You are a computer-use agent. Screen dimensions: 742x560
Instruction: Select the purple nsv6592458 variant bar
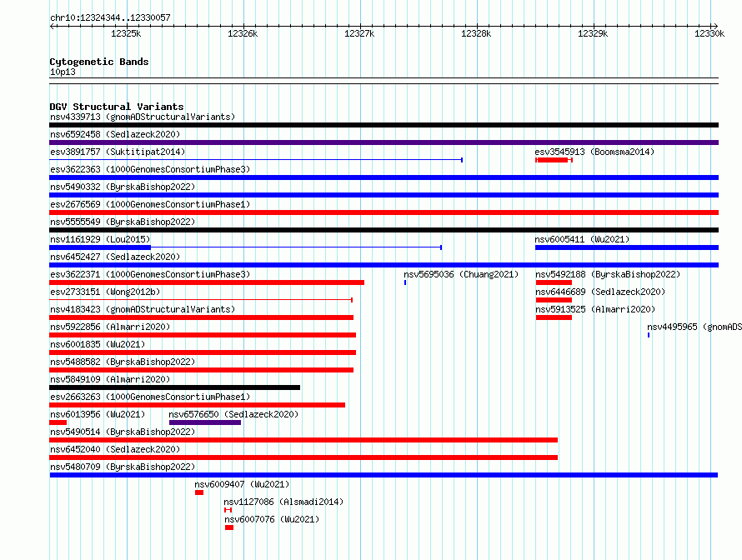(x=384, y=142)
